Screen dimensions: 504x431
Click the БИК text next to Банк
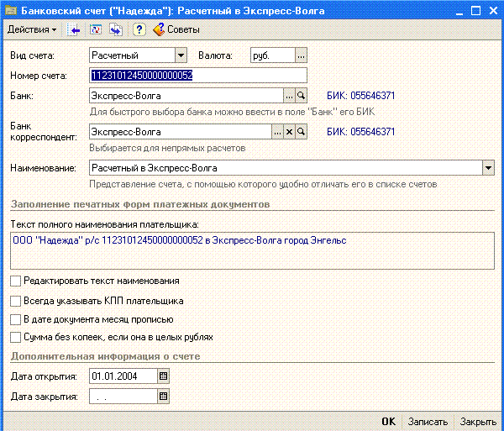click(x=360, y=96)
